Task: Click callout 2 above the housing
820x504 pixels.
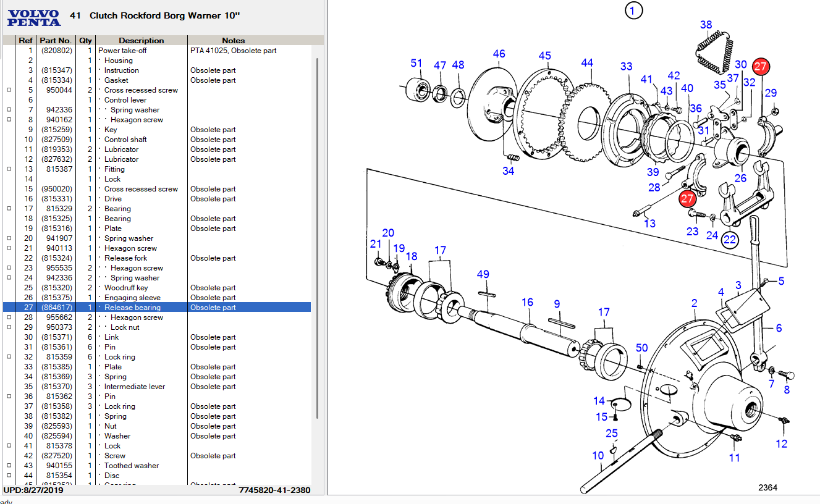Action: (x=694, y=303)
